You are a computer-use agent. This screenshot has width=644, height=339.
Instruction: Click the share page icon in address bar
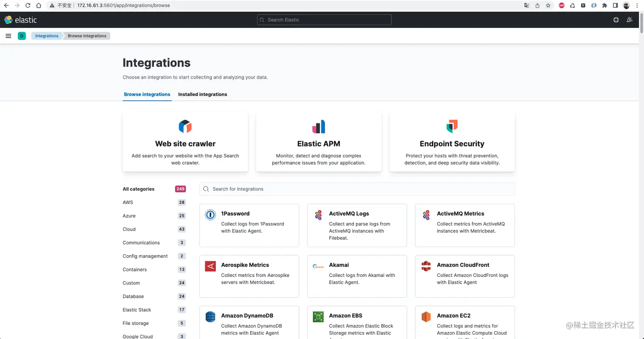tap(538, 6)
